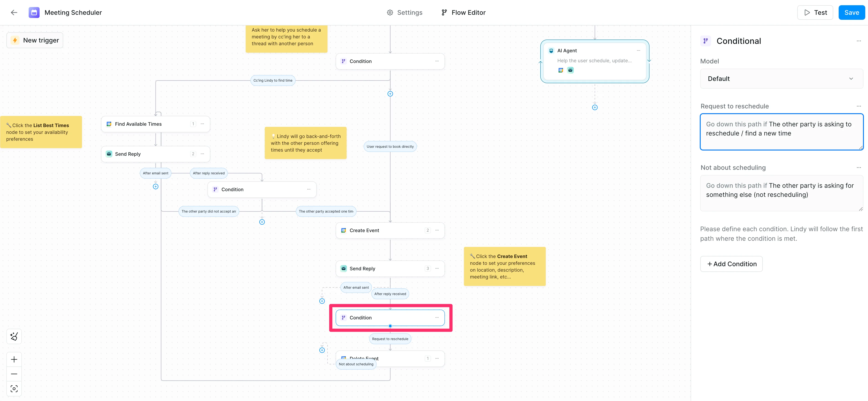Click the magic tidy-up wand icon
The image size is (868, 401).
click(14, 336)
